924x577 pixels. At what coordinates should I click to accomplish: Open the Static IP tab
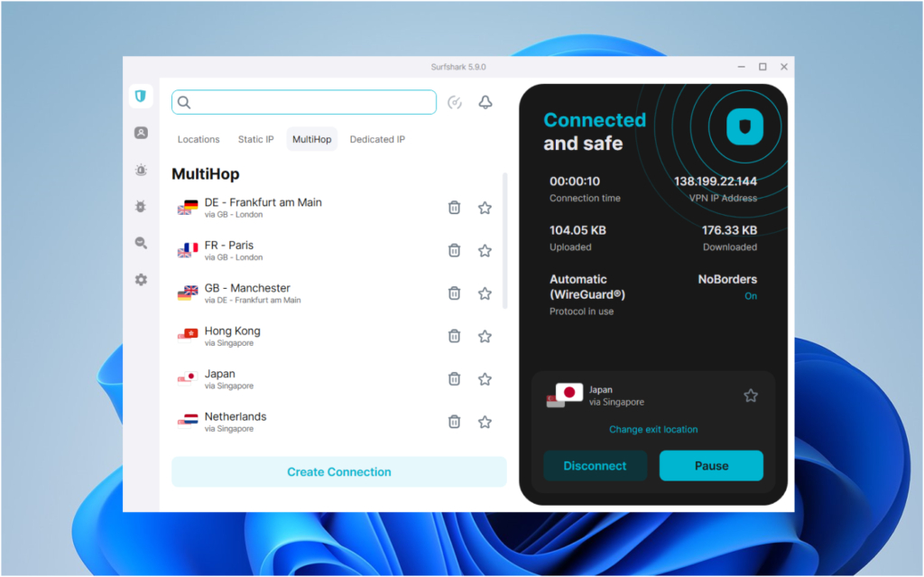(255, 139)
